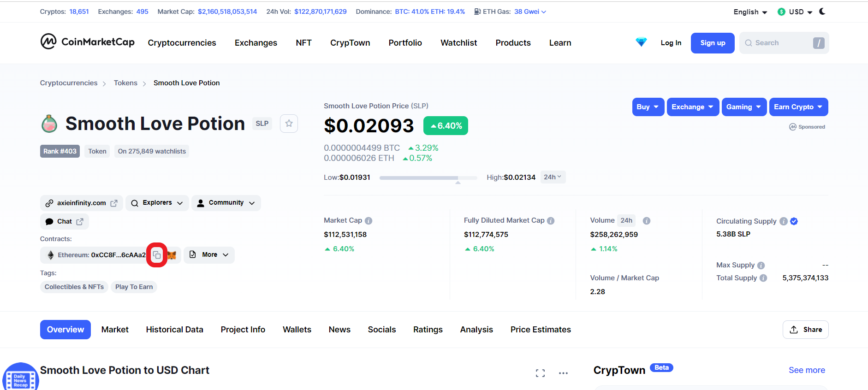The image size is (868, 390).
Task: Switch to the Price Estimates tab
Action: (541, 330)
